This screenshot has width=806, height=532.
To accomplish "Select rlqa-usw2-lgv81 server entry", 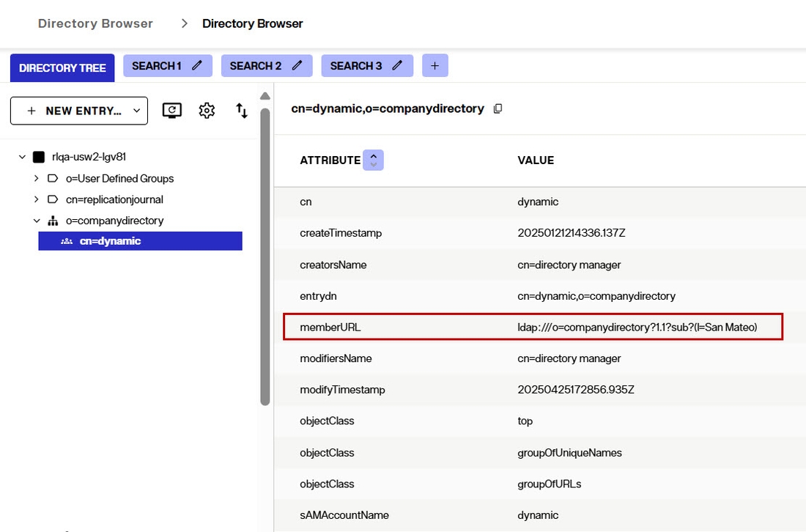I will [89, 157].
